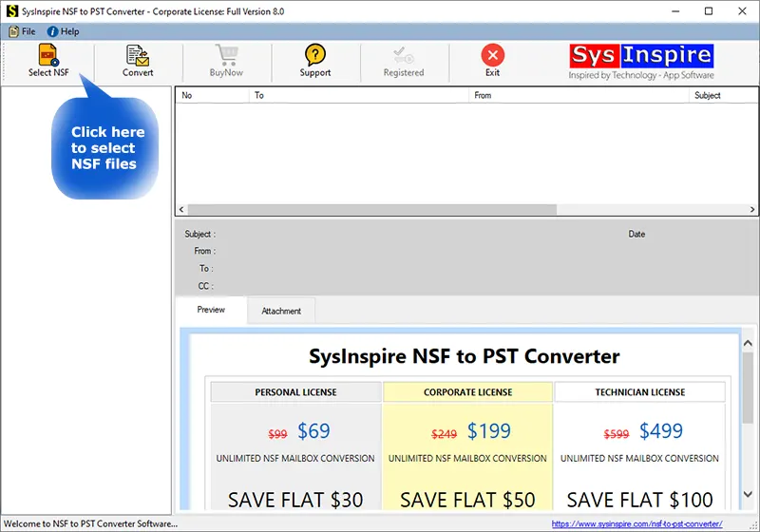Screen dimensions: 760x532
Task: Sort by the Subject column header
Action: click(x=723, y=95)
